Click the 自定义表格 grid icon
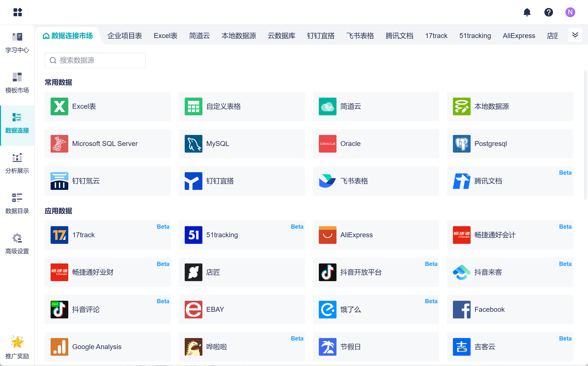 click(x=194, y=106)
